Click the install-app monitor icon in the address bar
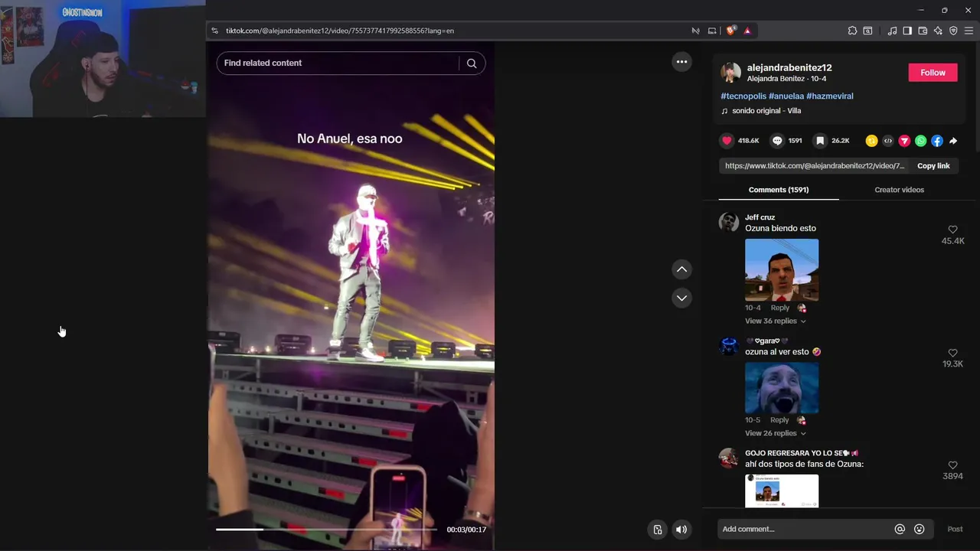This screenshot has height=551, width=980. 712,31
